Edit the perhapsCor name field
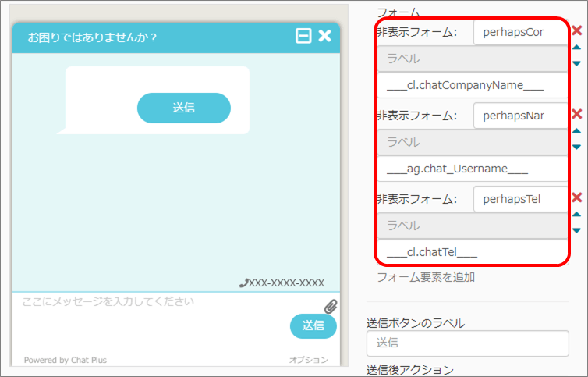 (521, 32)
